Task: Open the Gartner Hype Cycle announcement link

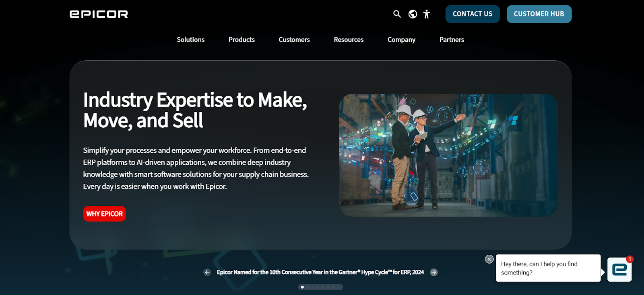Action: pyautogui.click(x=320, y=272)
